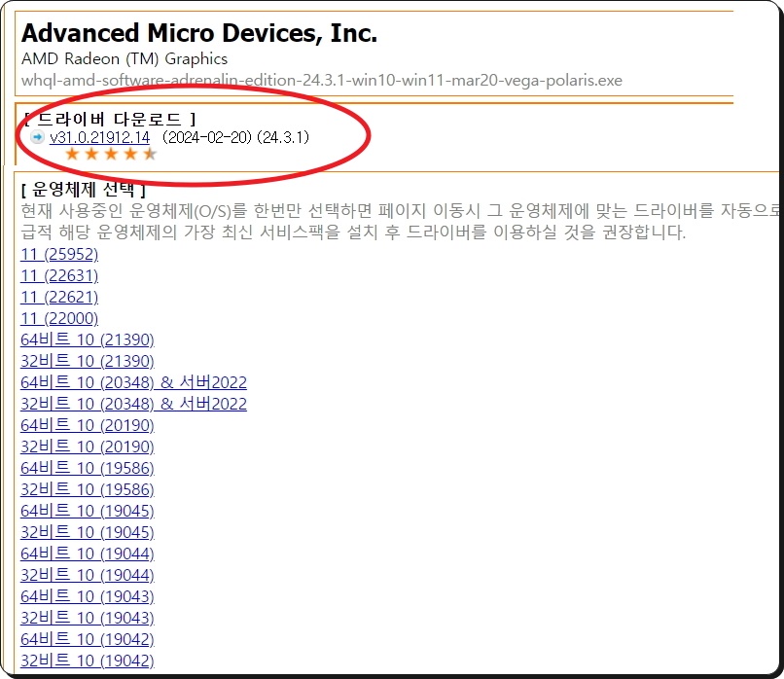
Task: Select the 11 (25952) operating system link
Action: 59,255
